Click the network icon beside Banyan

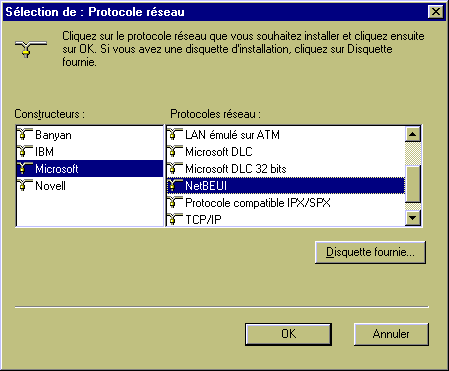(25, 134)
